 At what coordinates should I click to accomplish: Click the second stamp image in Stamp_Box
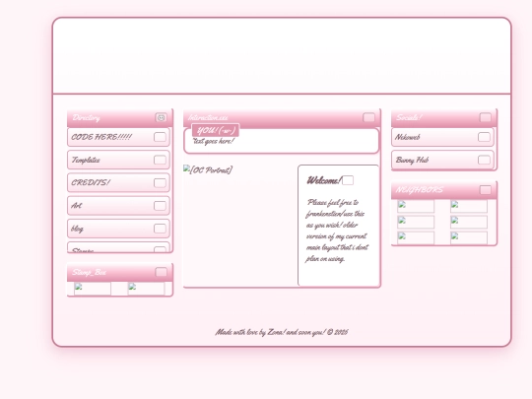coord(146,289)
